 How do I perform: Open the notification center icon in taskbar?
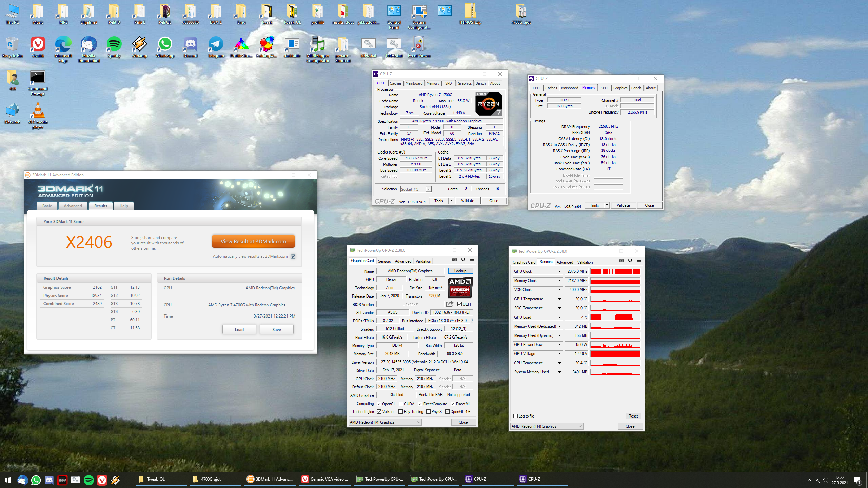coord(857,480)
